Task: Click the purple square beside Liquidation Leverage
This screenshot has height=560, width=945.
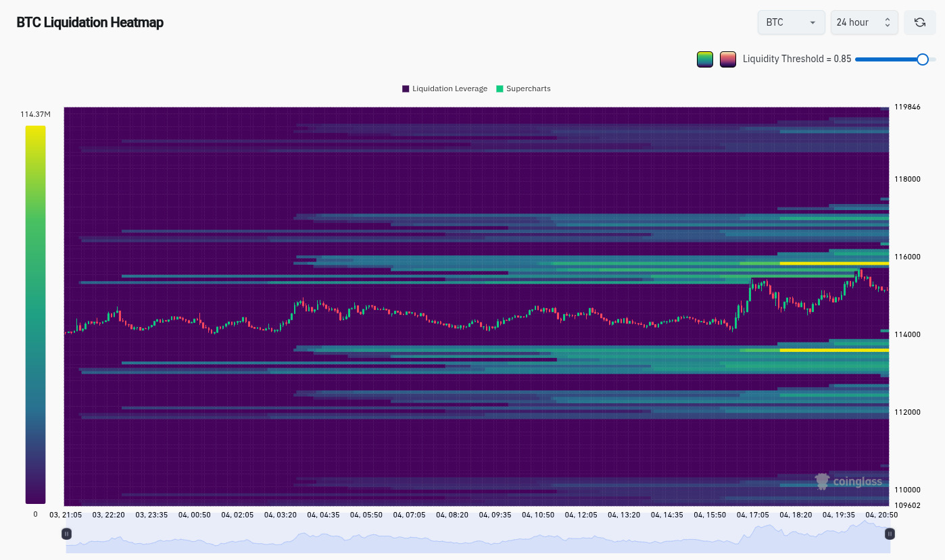Action: (404, 88)
